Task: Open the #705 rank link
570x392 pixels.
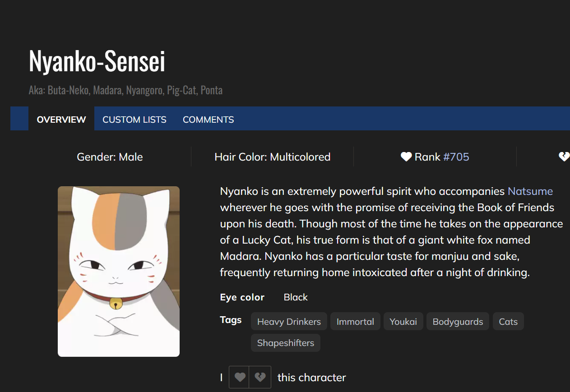Action: (x=456, y=157)
